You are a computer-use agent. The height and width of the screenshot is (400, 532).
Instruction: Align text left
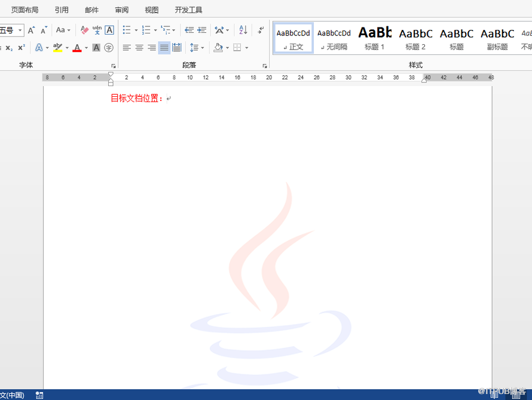127,48
